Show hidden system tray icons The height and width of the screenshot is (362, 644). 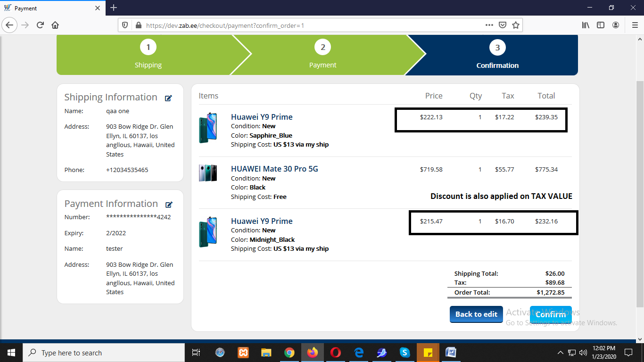point(560,353)
